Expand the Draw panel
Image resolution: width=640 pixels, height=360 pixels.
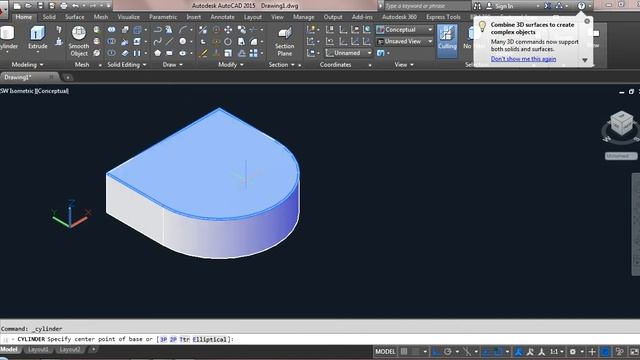click(173, 64)
